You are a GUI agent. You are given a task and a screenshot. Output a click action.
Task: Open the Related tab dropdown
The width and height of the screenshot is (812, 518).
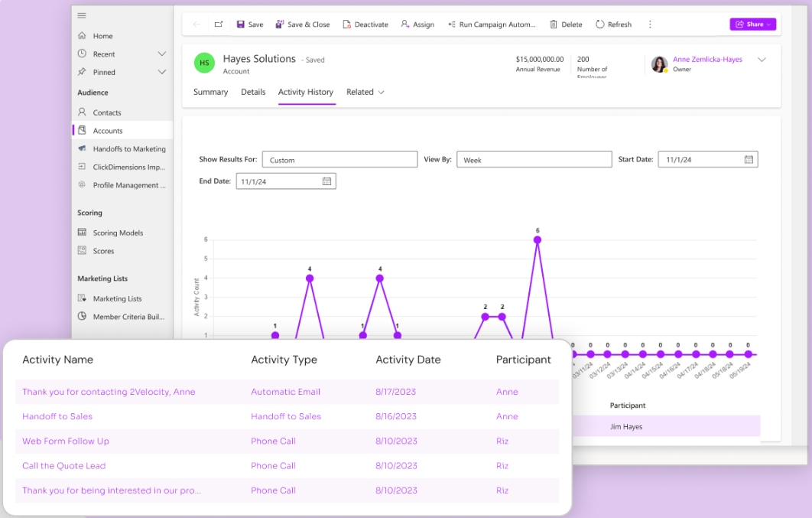365,92
